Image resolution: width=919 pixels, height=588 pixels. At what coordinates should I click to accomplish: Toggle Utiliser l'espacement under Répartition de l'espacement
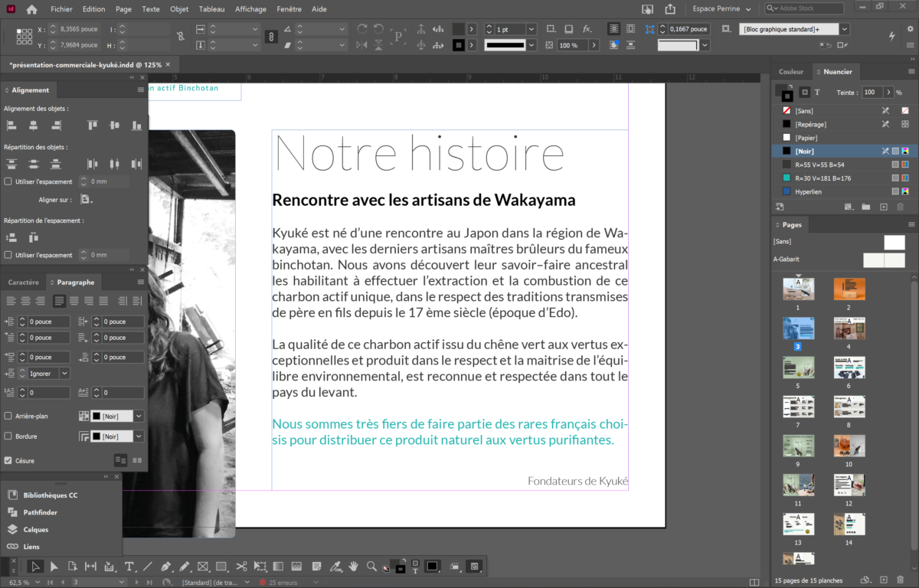point(8,255)
